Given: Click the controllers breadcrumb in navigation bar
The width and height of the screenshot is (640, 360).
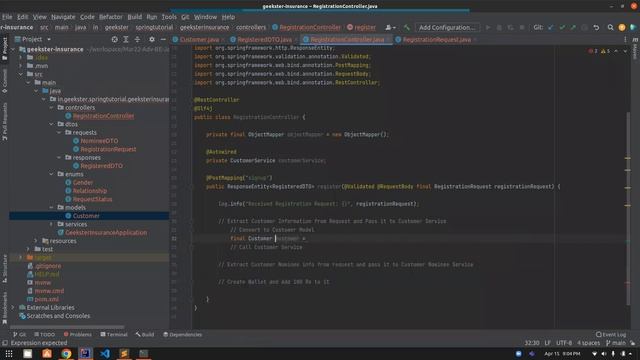Looking at the screenshot, I should [251, 27].
